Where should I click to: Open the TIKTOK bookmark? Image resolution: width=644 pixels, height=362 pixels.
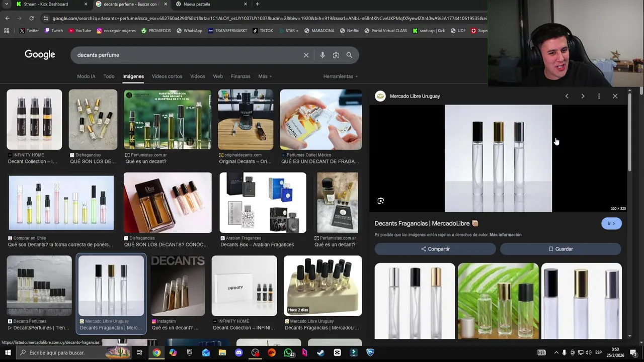point(263,31)
